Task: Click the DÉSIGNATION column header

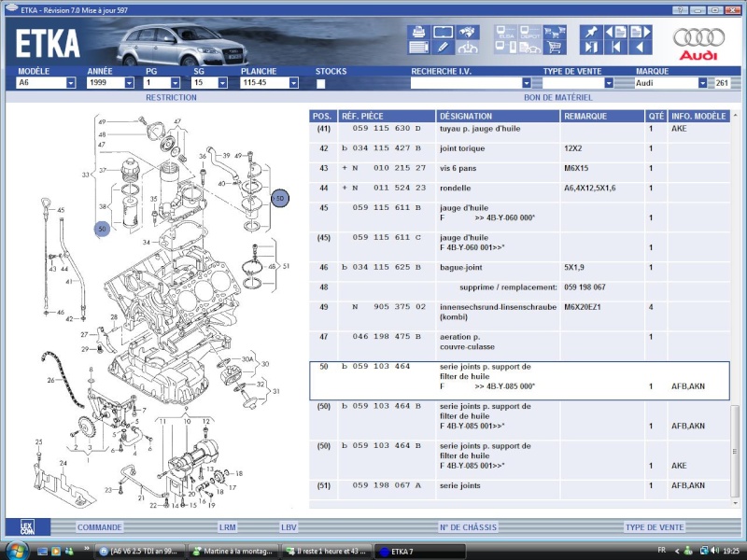Action: (x=498, y=116)
